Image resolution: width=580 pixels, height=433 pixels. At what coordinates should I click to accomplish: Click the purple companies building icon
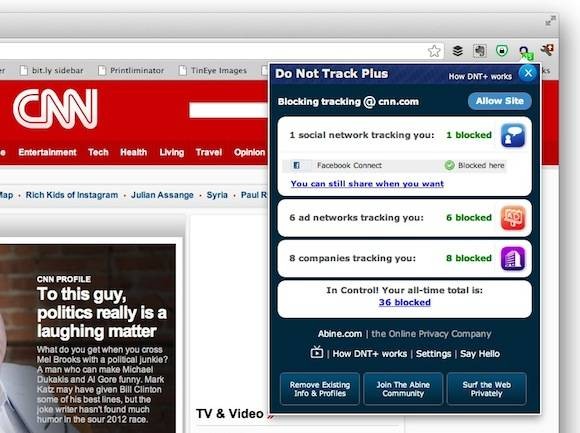tap(513, 258)
